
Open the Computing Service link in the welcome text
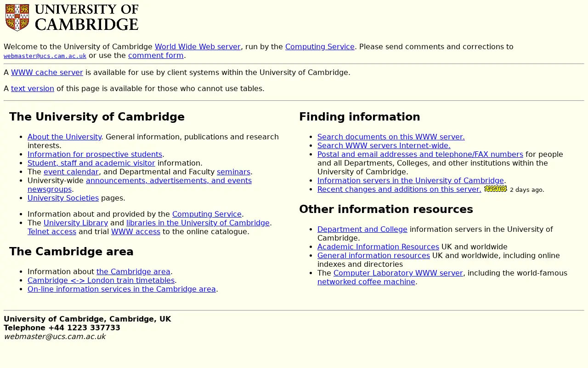coord(320,47)
